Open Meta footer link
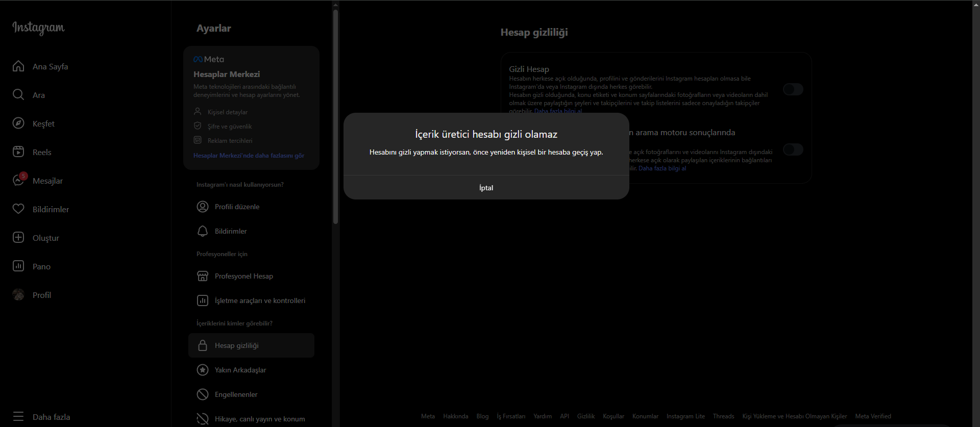The height and width of the screenshot is (427, 980). pos(428,416)
